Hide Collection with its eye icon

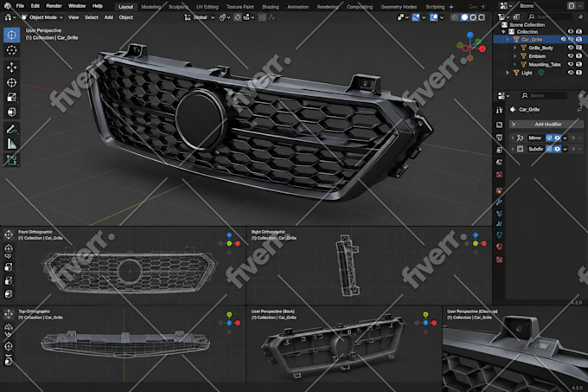pos(571,32)
